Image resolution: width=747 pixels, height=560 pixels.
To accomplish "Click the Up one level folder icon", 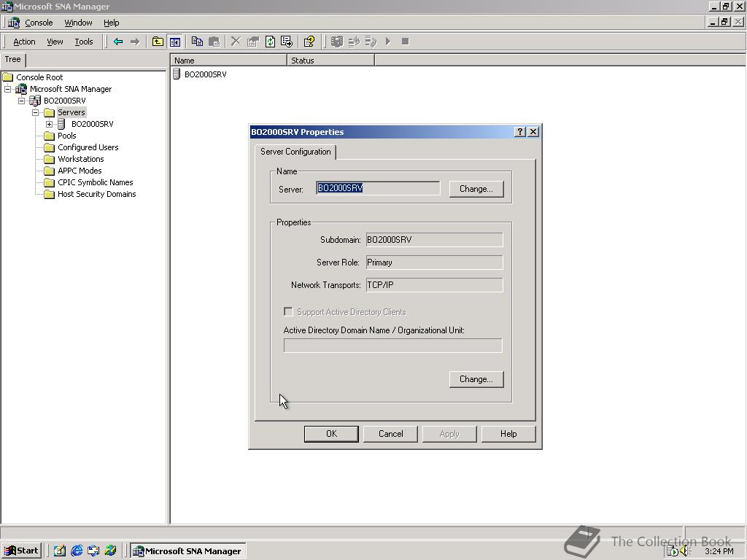I will coord(158,42).
